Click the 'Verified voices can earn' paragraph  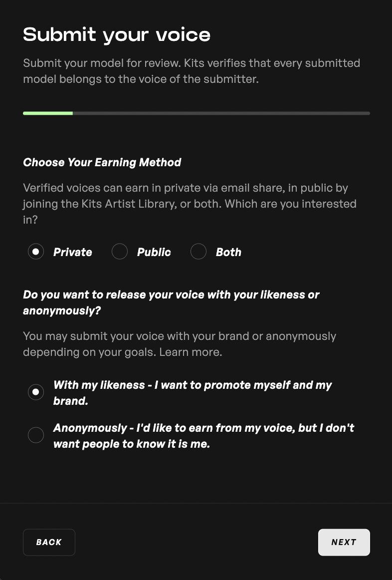click(x=190, y=204)
